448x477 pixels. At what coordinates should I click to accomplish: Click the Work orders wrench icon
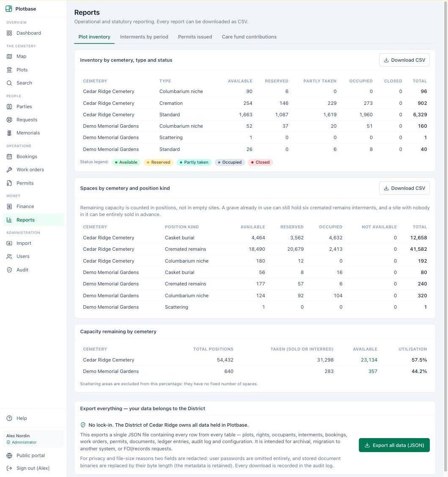[x=9, y=170]
